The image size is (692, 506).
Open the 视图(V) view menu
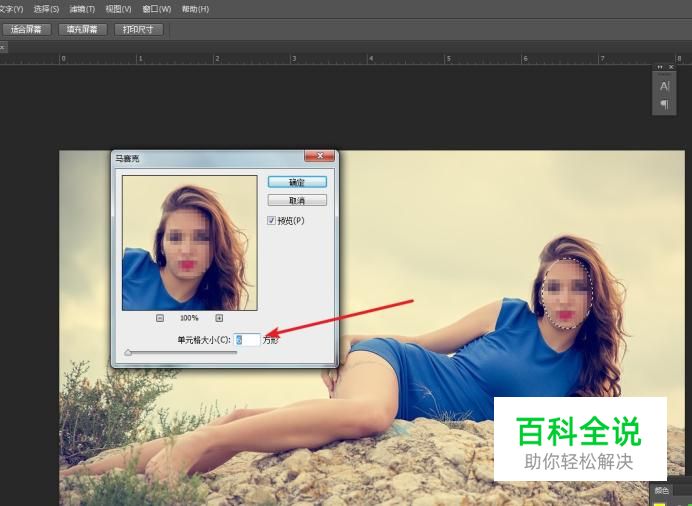118,9
